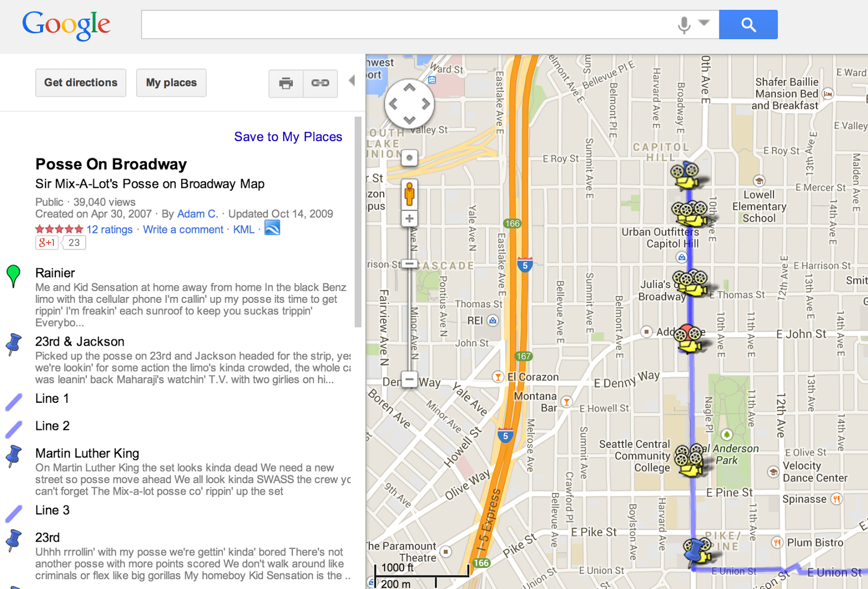868x589 pixels.
Task: Pick the Street View pegman
Action: (410, 194)
